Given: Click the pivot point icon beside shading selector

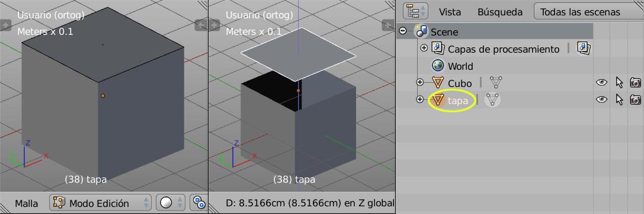Looking at the screenshot, I should click(199, 203).
